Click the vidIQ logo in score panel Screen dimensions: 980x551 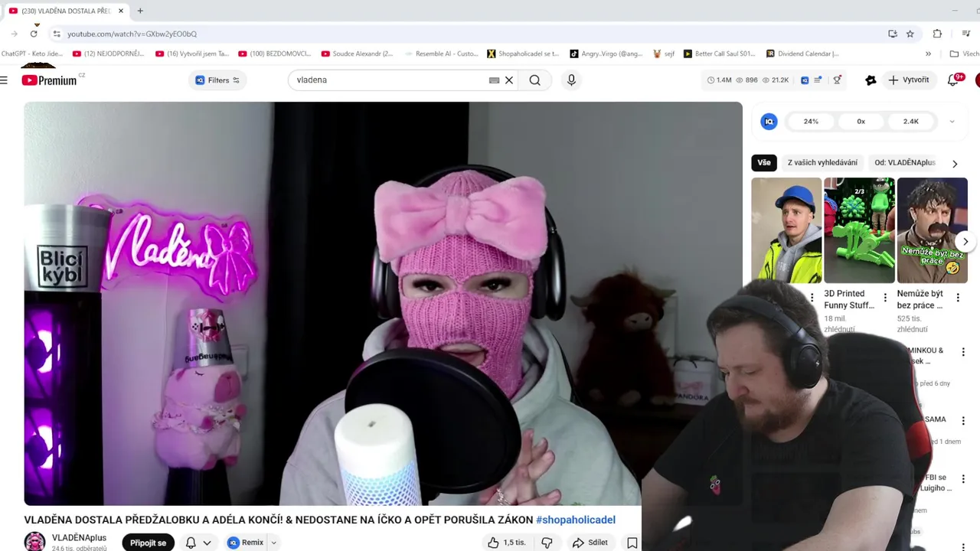[x=769, y=121]
